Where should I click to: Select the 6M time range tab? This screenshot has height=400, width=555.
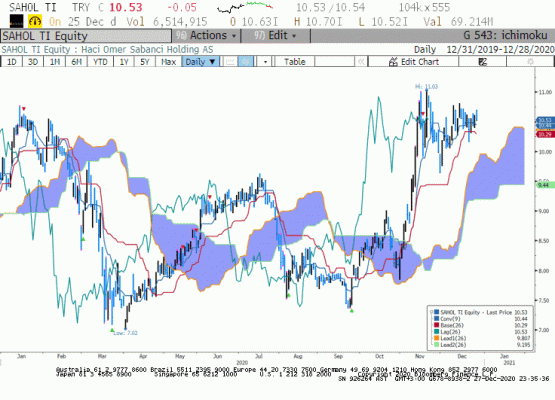[76, 62]
